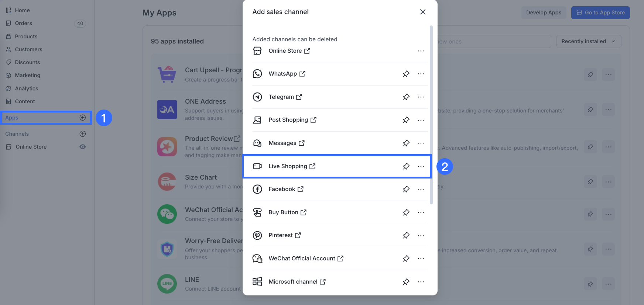Screen dimensions: 644x305
Task: Open Orders in the sidebar
Action: point(24,23)
